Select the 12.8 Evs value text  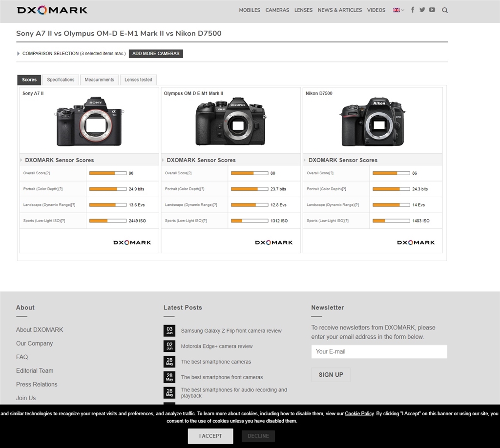tap(278, 205)
